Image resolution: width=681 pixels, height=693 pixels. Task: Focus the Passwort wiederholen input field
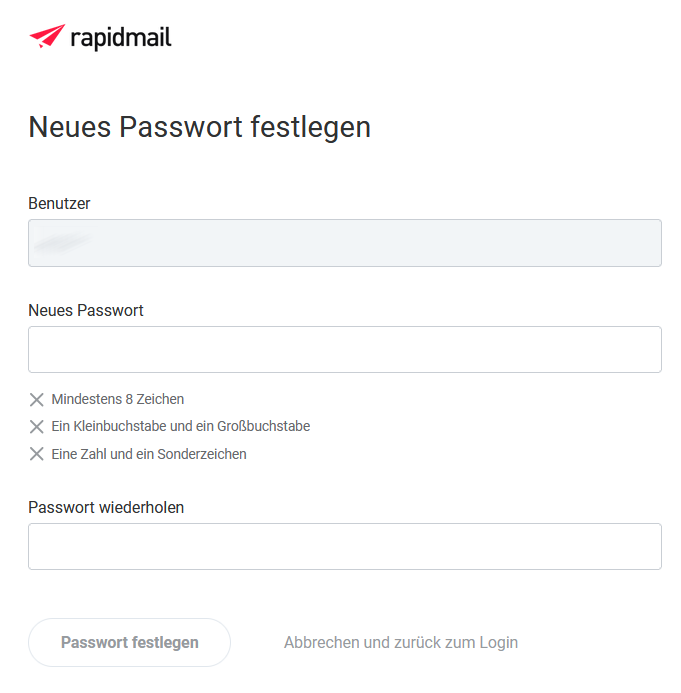click(x=345, y=546)
